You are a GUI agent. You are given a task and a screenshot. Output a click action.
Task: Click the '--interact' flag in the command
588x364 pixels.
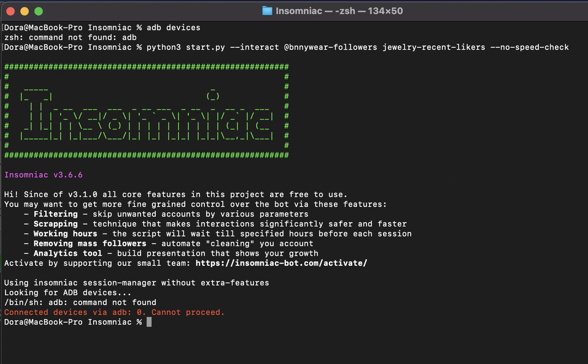coord(254,47)
